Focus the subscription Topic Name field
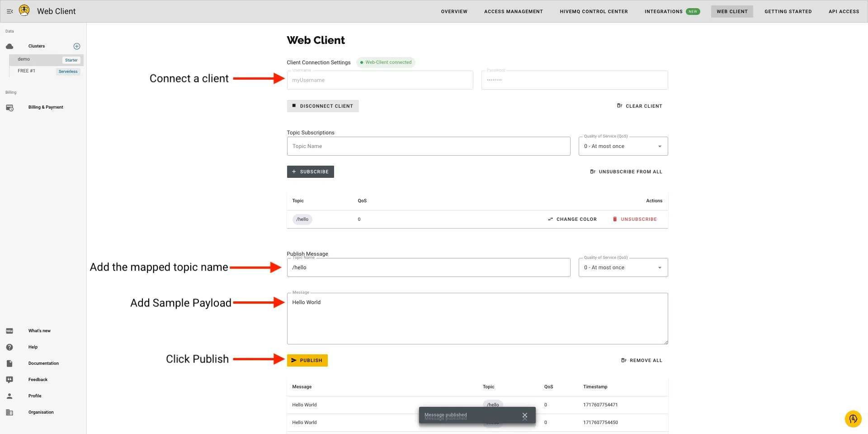Image resolution: width=868 pixels, height=434 pixels. [x=429, y=146]
